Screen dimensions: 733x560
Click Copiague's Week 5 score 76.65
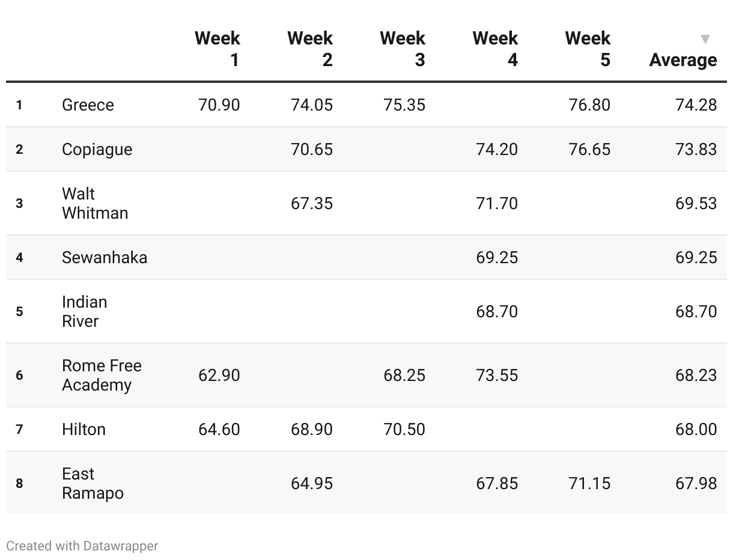click(589, 149)
